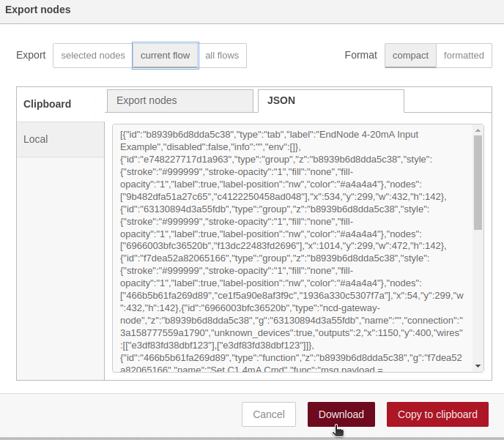The height and width of the screenshot is (440, 504).
Task: Copy the flow JSON to clipboard
Action: tap(437, 414)
